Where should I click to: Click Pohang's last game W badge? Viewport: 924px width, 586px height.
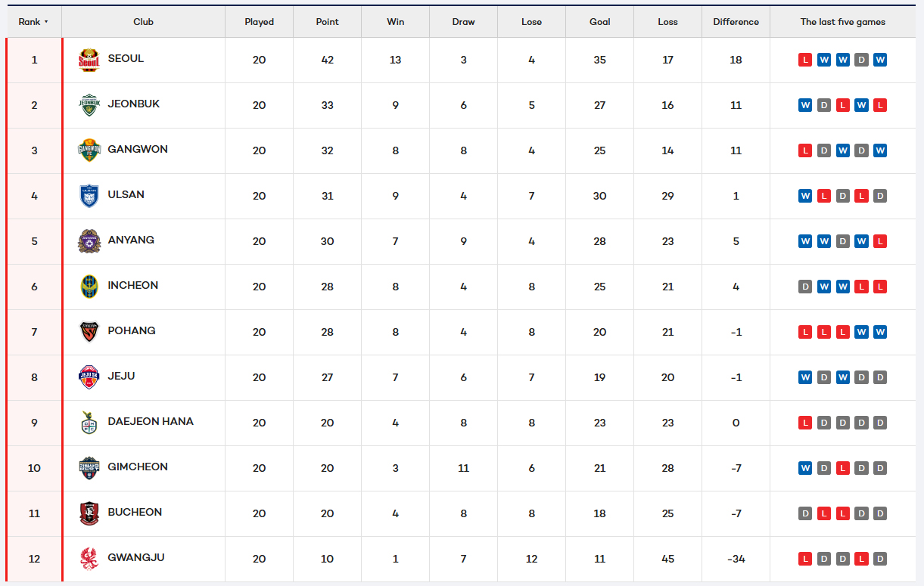tap(879, 332)
